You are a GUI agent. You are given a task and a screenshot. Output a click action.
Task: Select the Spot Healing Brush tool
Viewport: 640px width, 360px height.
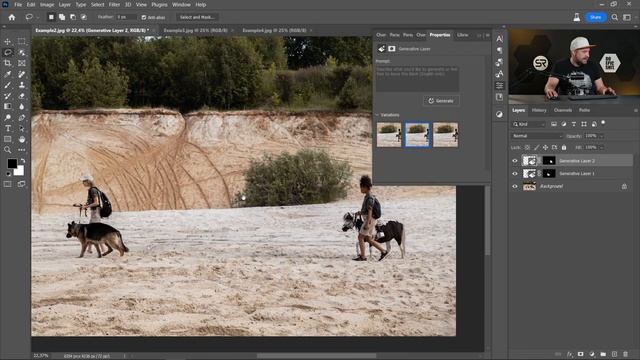pos(22,74)
